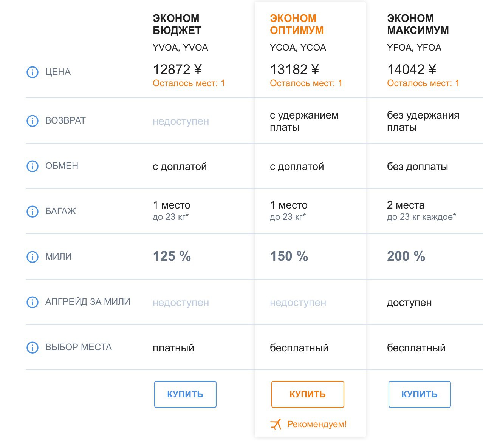483x448 pixels.
Task: Click the Рекомендуем! label
Action: pos(317,424)
